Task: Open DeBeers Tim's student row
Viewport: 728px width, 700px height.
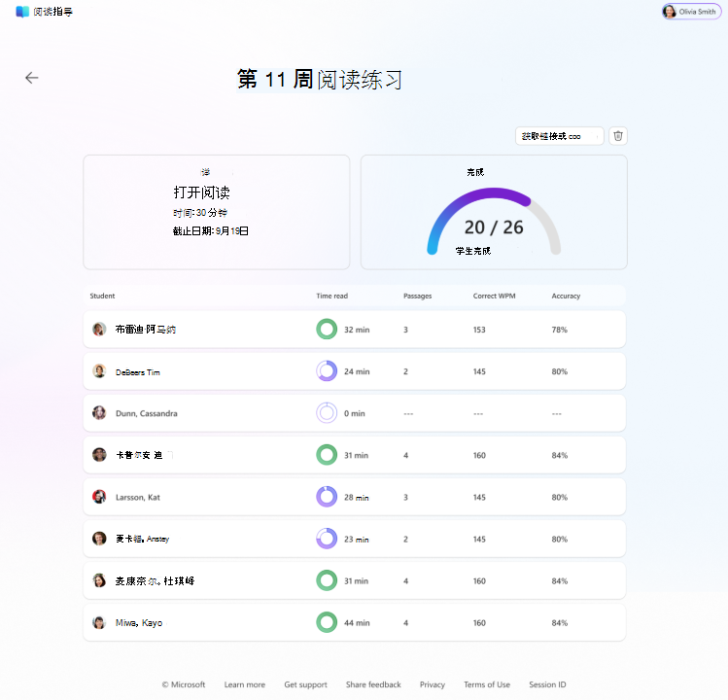Action: tap(354, 371)
